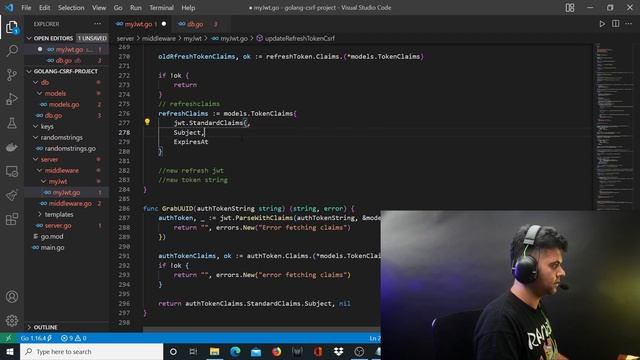Open the Search view in activity bar
640x360 pixels.
(12, 51)
